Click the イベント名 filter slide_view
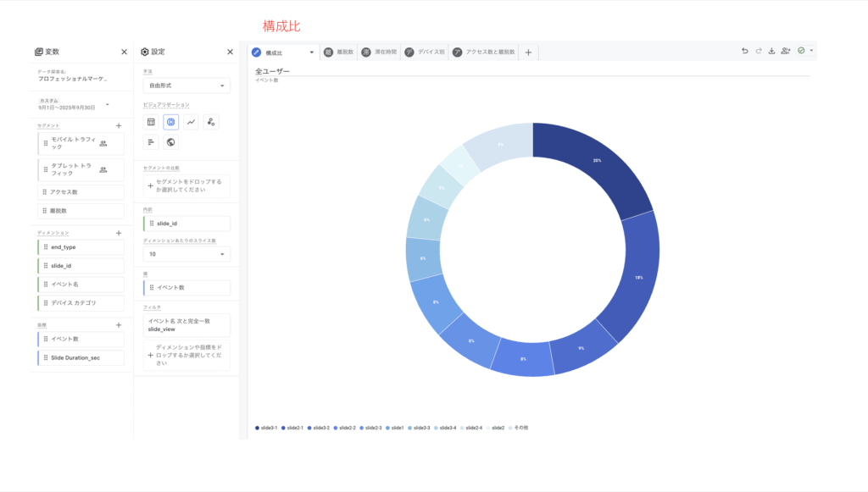The width and height of the screenshot is (868, 492). pos(186,325)
